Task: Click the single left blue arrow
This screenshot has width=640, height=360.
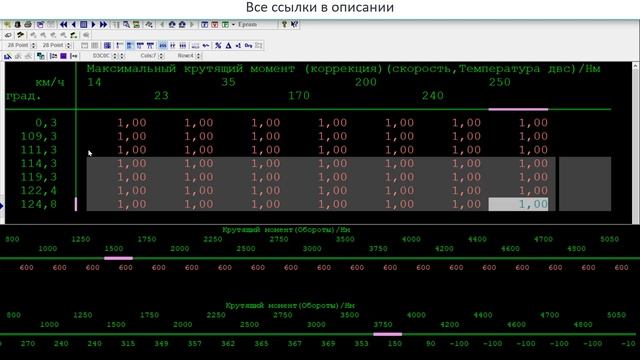Action: coord(74,24)
